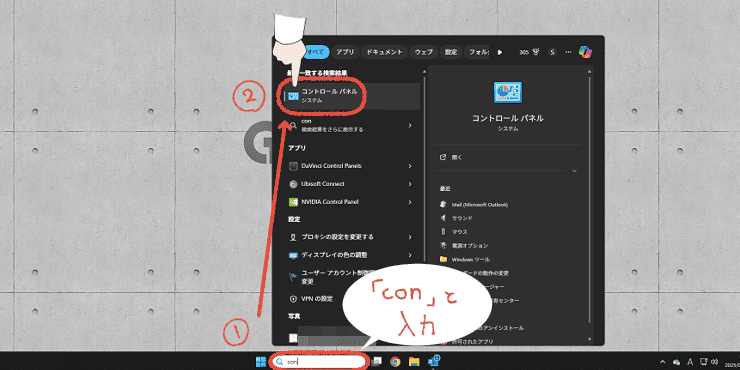Click the サウンド speaker icon in recent list
The width and height of the screenshot is (740, 370).
coord(443,218)
